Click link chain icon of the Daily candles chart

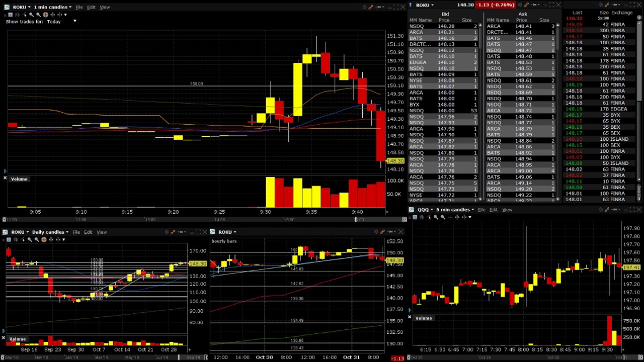(x=173, y=232)
